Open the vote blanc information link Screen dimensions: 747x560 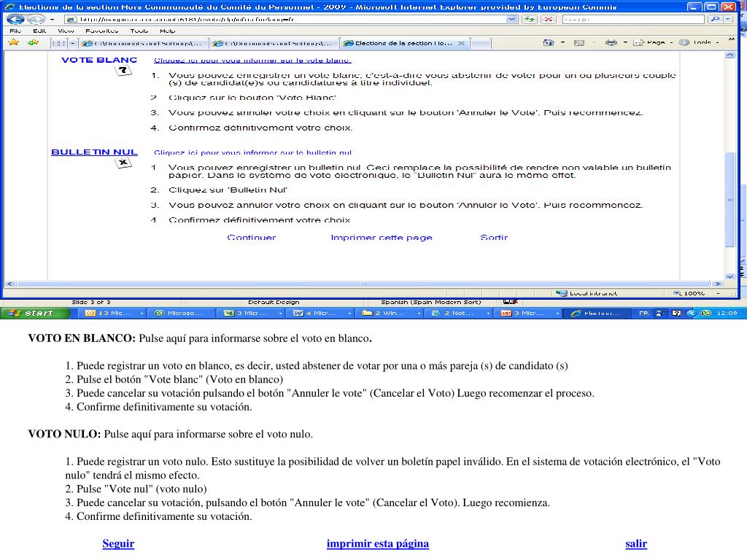coord(252,61)
